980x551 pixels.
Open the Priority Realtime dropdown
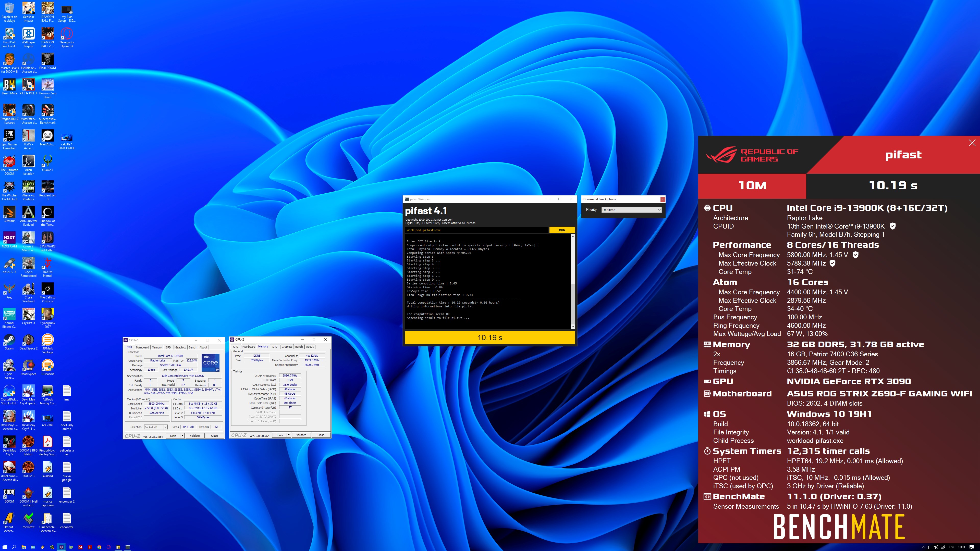[x=632, y=210]
